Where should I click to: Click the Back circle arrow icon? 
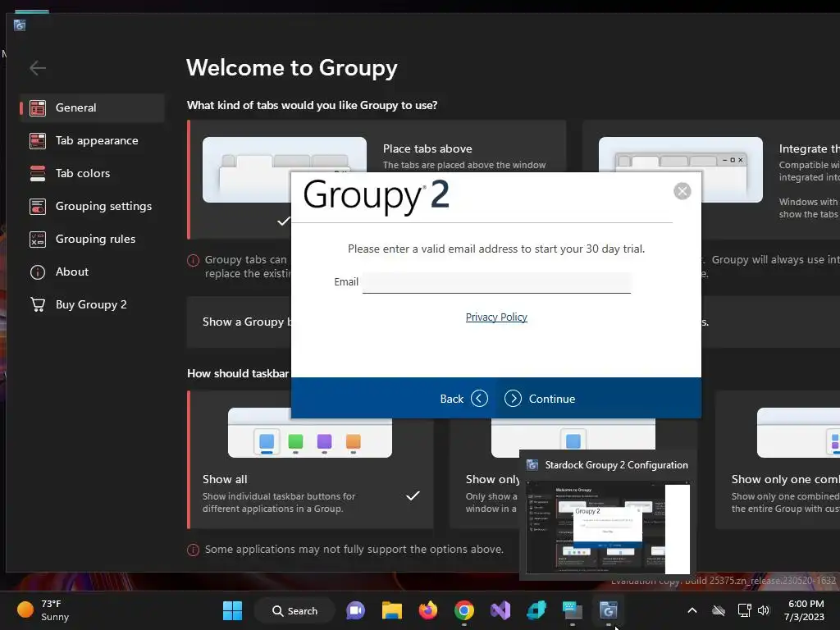pos(479,399)
